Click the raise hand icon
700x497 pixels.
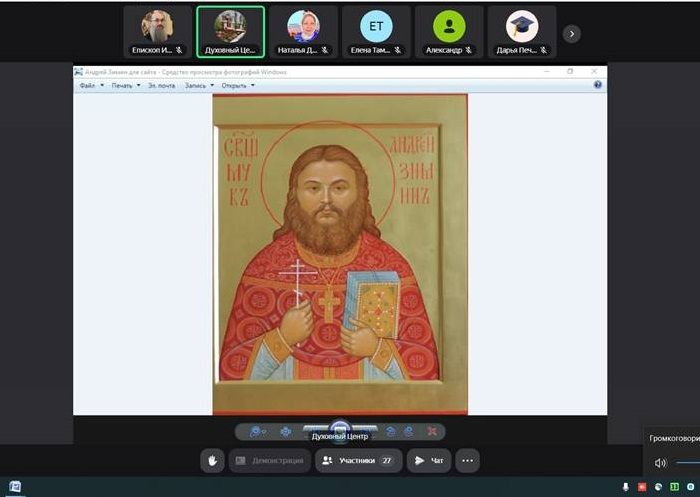(212, 460)
